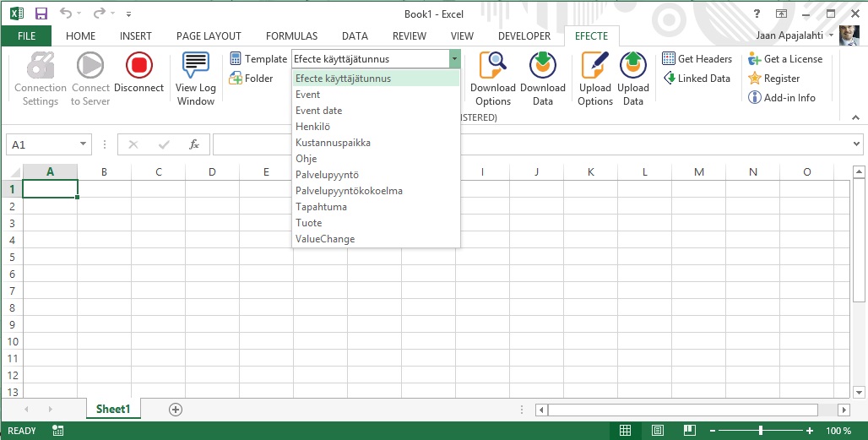Select Palvelupyyntökokoelma from template list
The height and width of the screenshot is (440, 868).
point(376,191)
